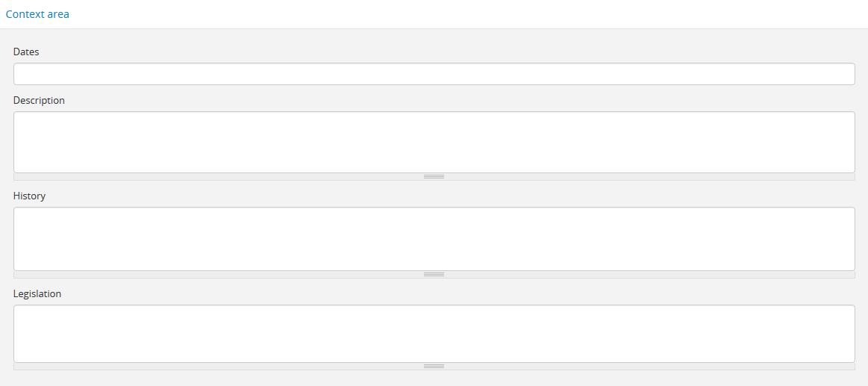Click the resize bar beneath Legislation

pos(434,367)
